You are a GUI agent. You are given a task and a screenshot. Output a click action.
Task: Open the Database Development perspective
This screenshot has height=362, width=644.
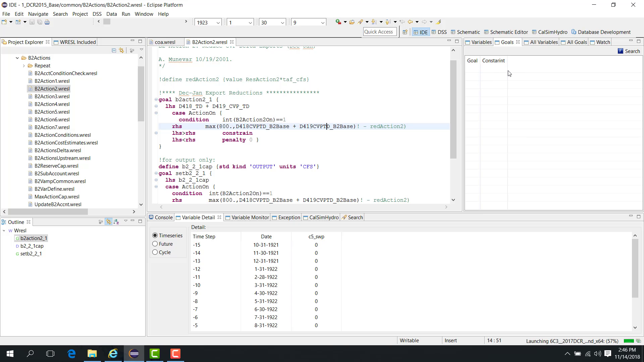point(601,32)
